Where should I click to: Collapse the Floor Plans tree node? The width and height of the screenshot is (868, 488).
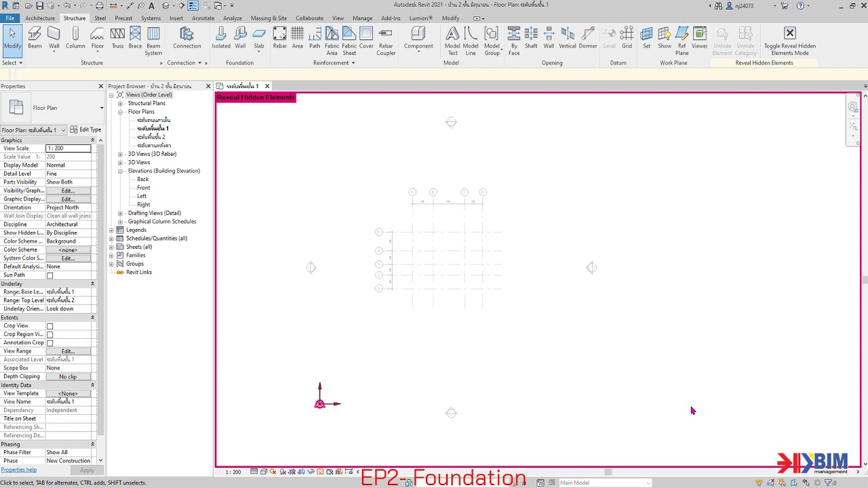(120, 112)
